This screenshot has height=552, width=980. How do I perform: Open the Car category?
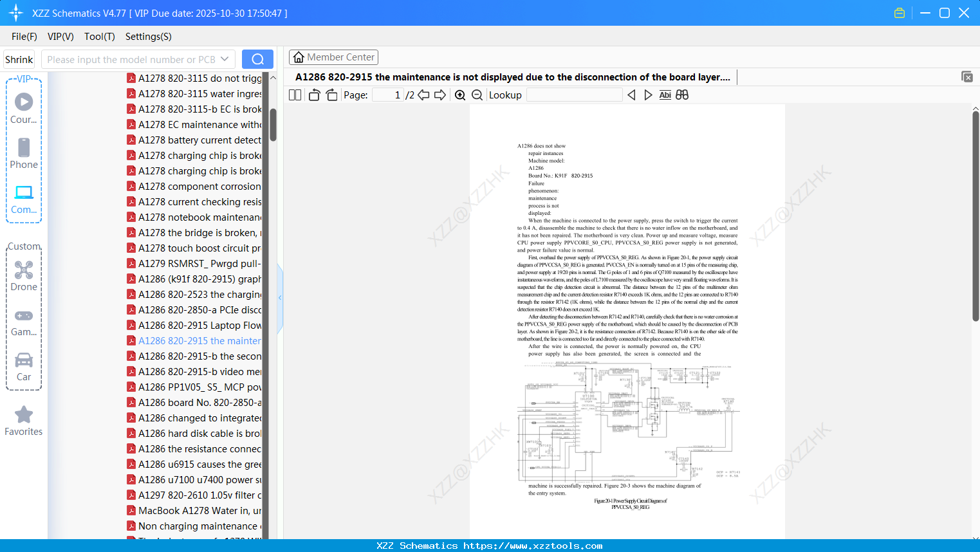click(x=24, y=367)
